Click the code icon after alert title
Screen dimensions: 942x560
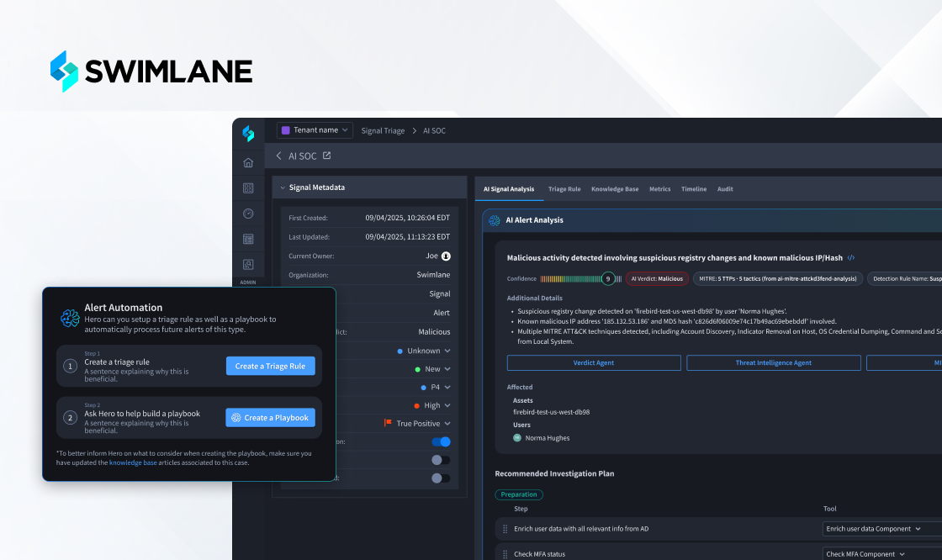coord(851,258)
